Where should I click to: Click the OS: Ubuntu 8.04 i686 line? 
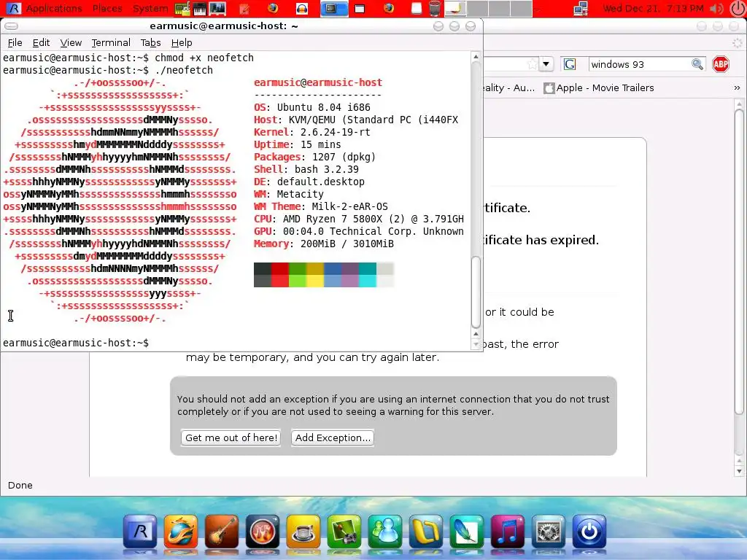pyautogui.click(x=312, y=108)
